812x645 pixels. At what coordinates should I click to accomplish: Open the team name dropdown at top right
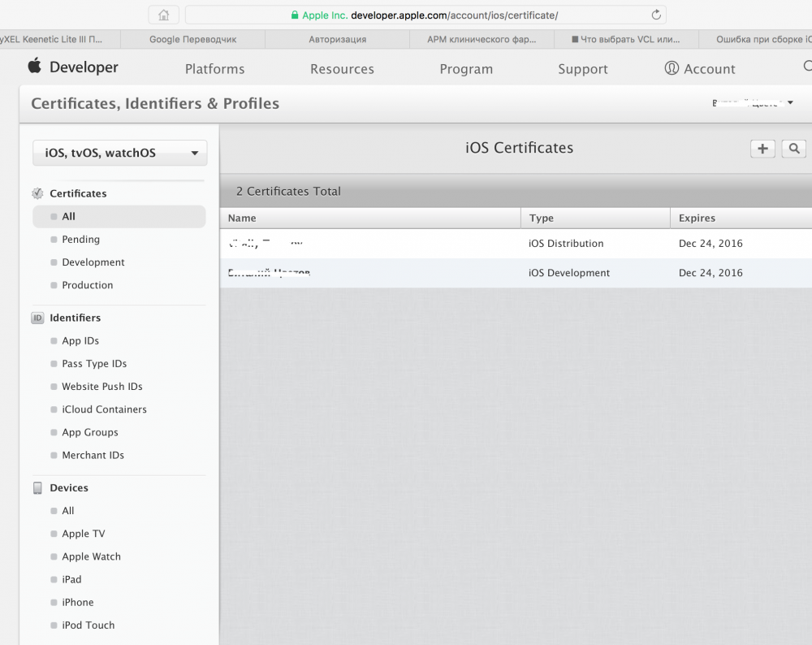tap(753, 102)
